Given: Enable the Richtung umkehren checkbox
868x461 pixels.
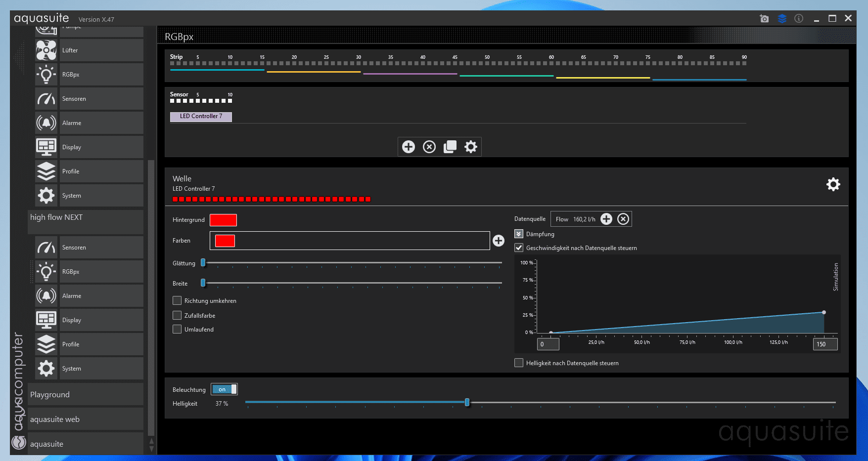Looking at the screenshot, I should tap(177, 300).
